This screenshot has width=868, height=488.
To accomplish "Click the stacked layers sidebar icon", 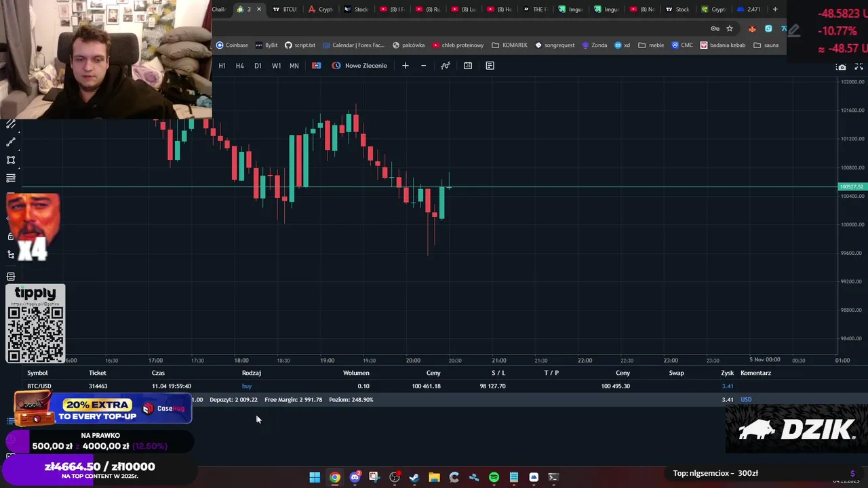I will 11,277.
